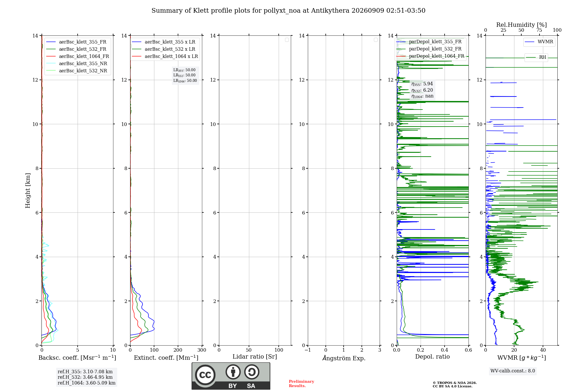577x392 pixels.
Task: Click the Creative Commons CC circle icon
Action: (205, 375)
